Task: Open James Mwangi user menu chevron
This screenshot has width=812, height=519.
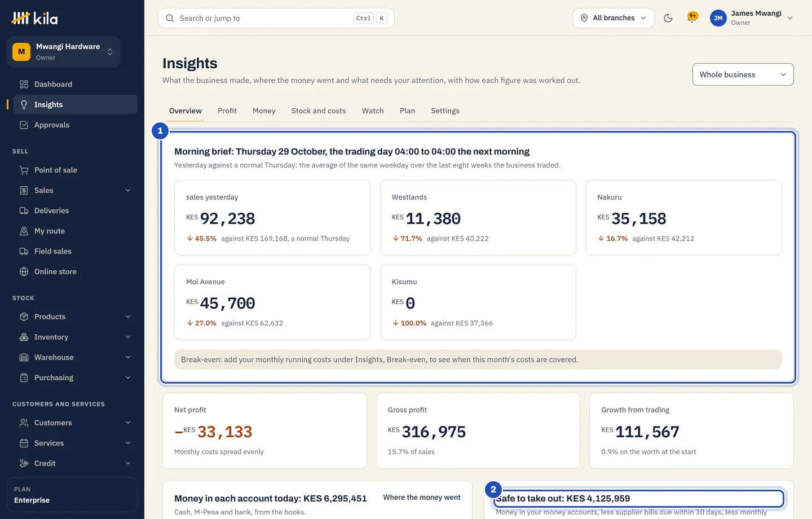Action: coord(790,18)
